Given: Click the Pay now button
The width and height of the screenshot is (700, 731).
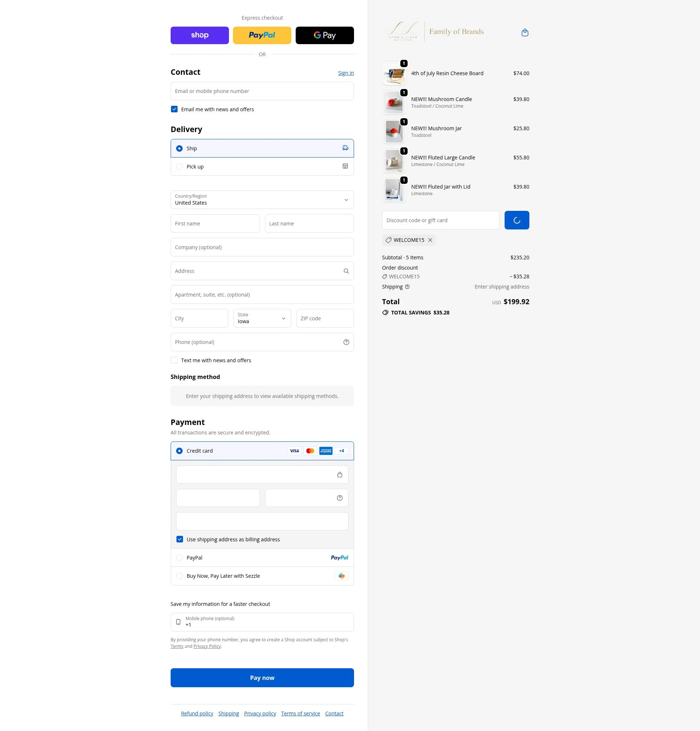Looking at the screenshot, I should (x=262, y=678).
